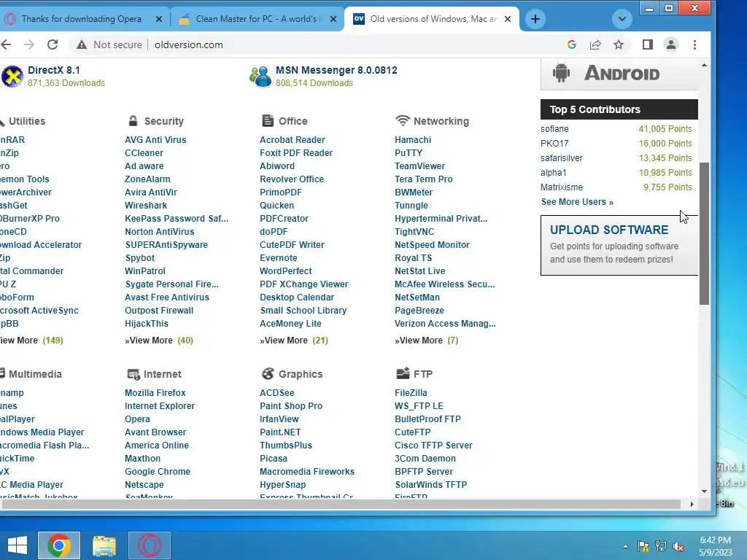
Task: Click the browser back arrow
Action: [6, 44]
